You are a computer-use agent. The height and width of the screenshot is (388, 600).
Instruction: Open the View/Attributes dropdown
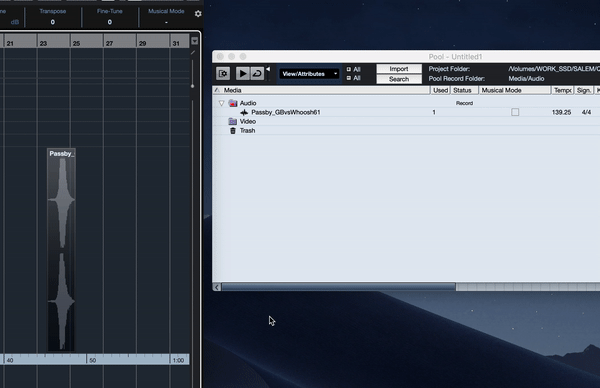[x=309, y=74]
